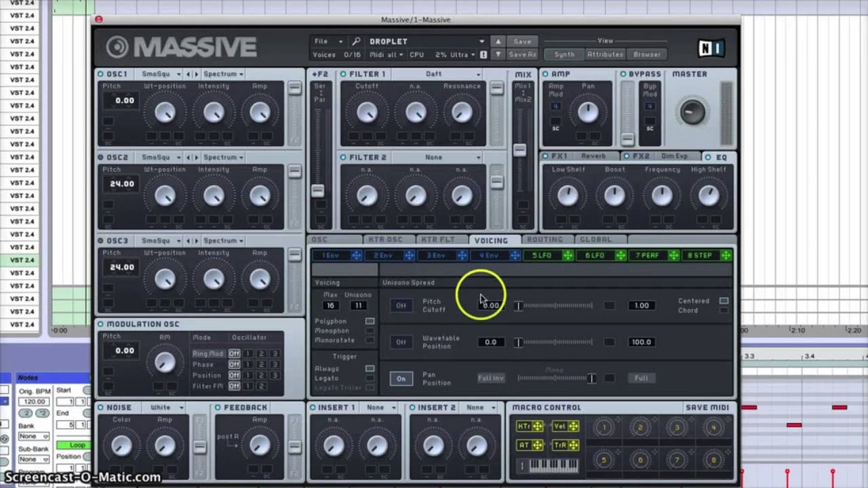
Task: Click the Save As button
Action: (x=522, y=54)
